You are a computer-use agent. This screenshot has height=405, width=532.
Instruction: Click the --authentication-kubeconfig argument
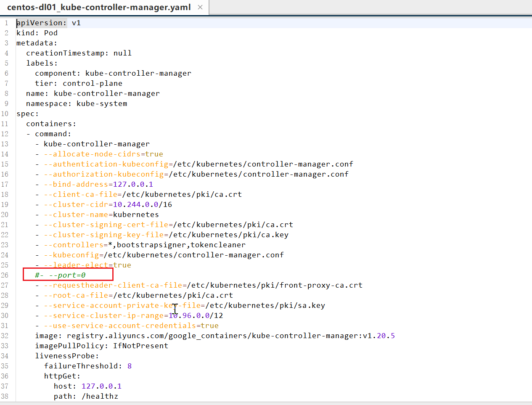pos(199,164)
